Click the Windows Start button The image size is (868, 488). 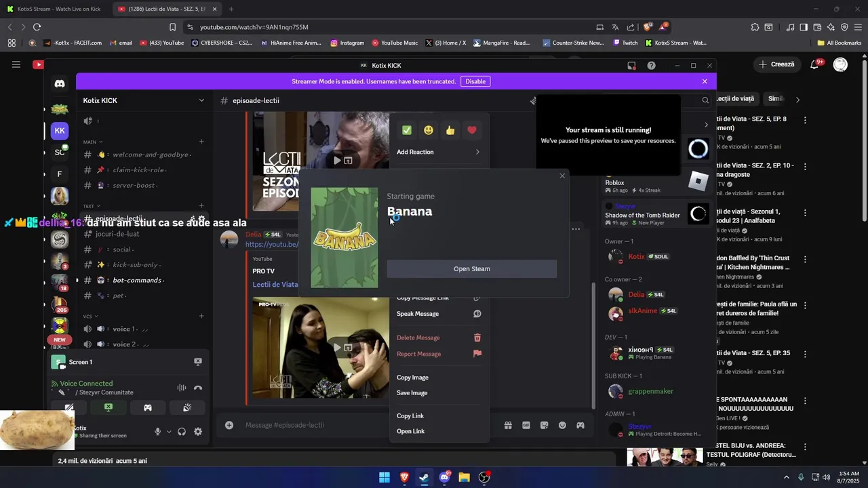coord(384,477)
